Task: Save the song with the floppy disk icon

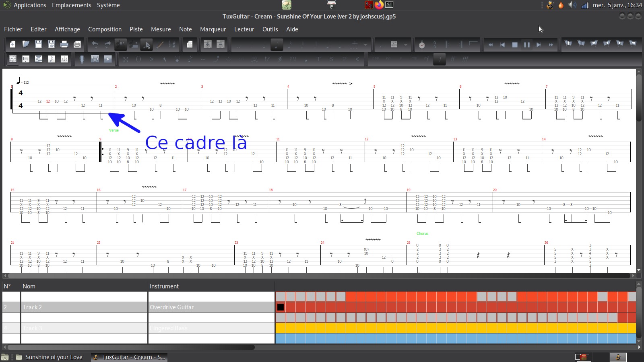Action: (x=39, y=45)
